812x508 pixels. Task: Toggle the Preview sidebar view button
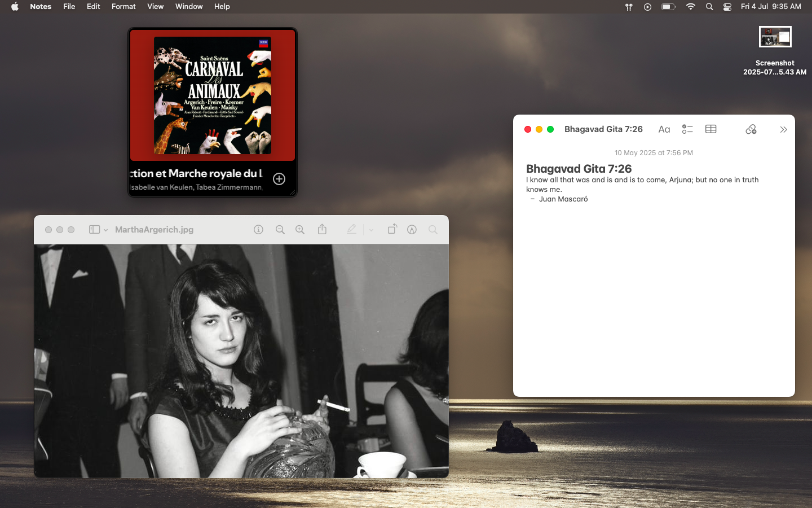coord(94,230)
